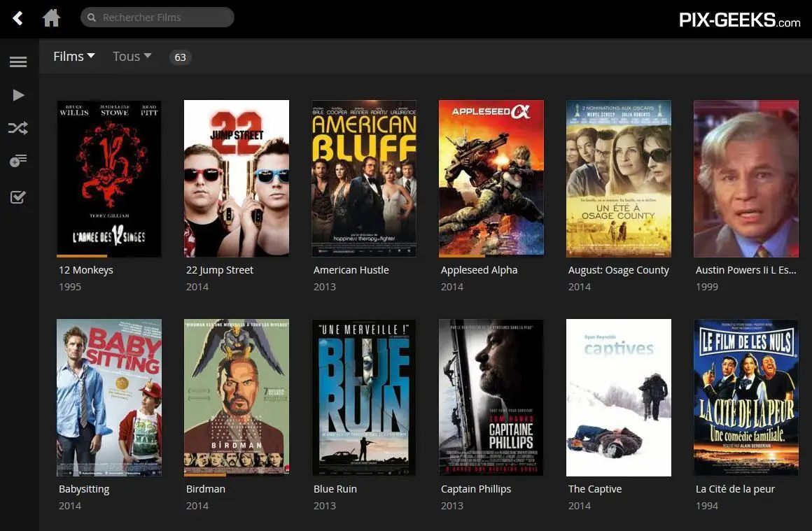Open the La Cité de la peur poster
This screenshot has width=812, height=531.
746,397
